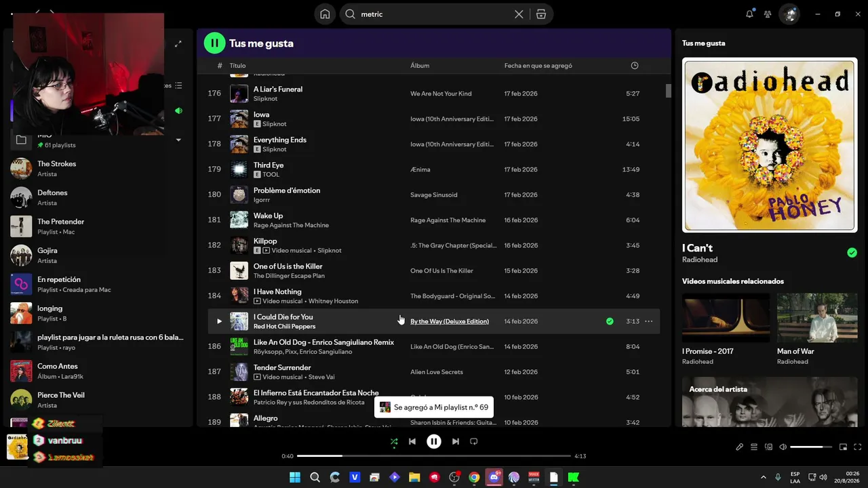Open the Pablo Honey album cover
This screenshot has width=868, height=488.
coord(770,145)
